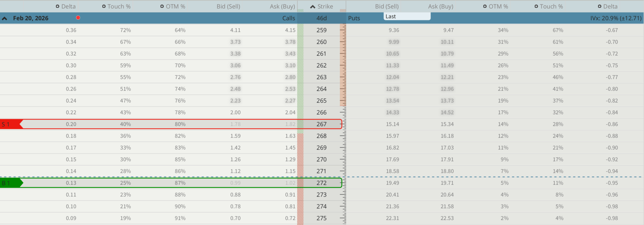
Task: Click call ask 1.63 at strike 268
Action: pyautogui.click(x=290, y=136)
